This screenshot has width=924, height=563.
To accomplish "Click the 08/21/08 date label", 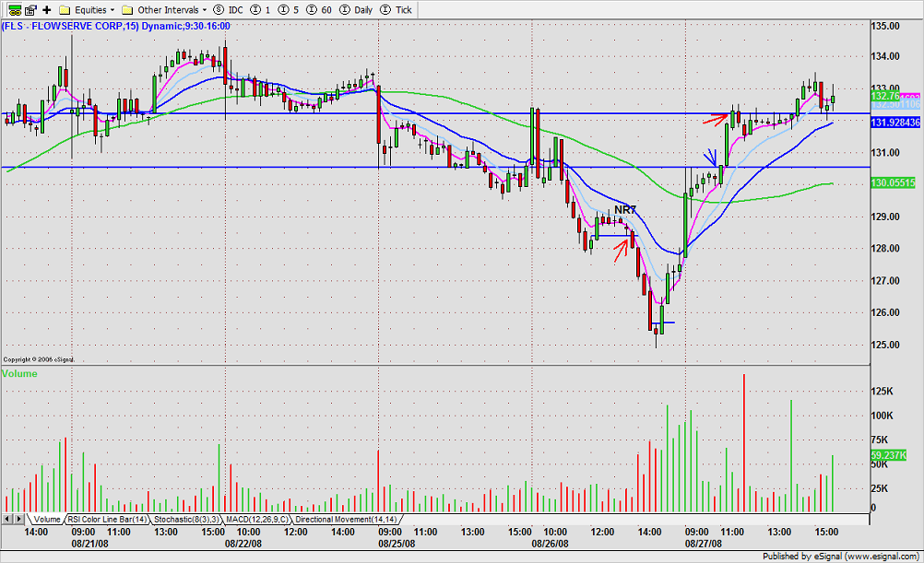I will [89, 543].
